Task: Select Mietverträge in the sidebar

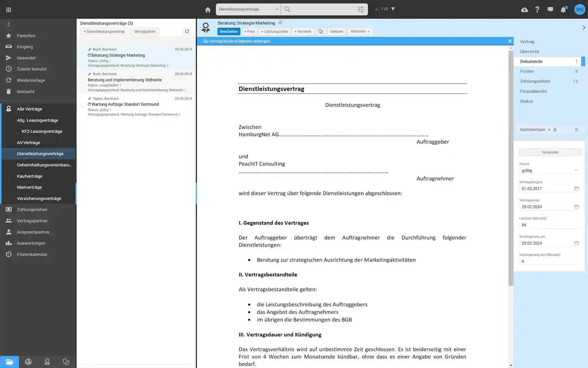Action: click(x=29, y=187)
